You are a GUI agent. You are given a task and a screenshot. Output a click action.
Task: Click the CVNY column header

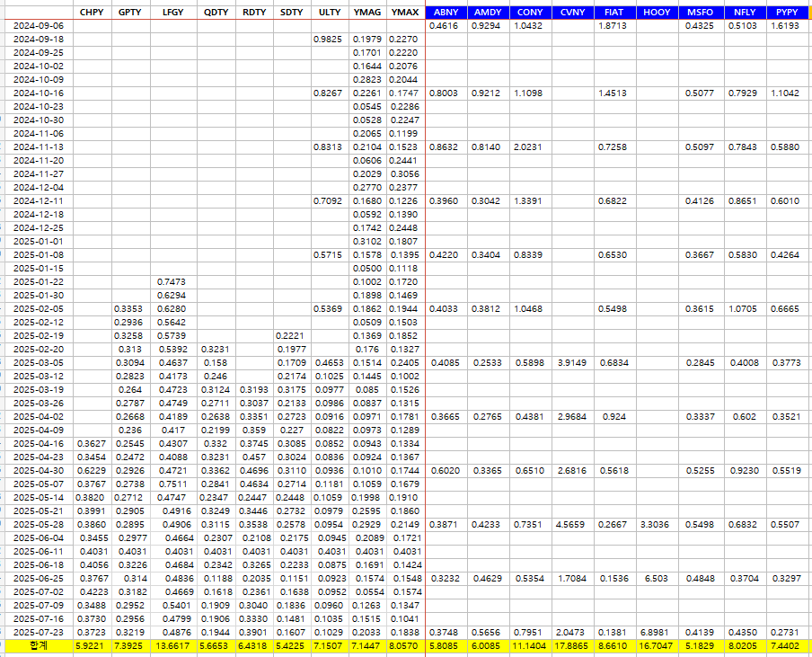[573, 13]
